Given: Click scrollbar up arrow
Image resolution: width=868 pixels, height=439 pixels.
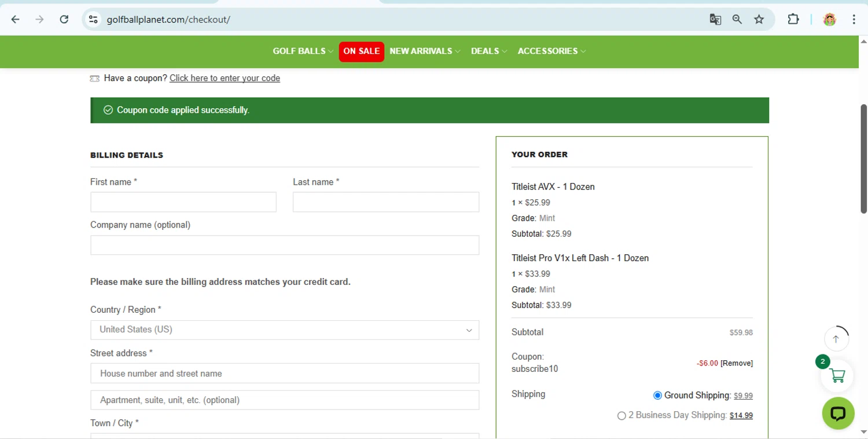Looking at the screenshot, I should click(x=864, y=41).
